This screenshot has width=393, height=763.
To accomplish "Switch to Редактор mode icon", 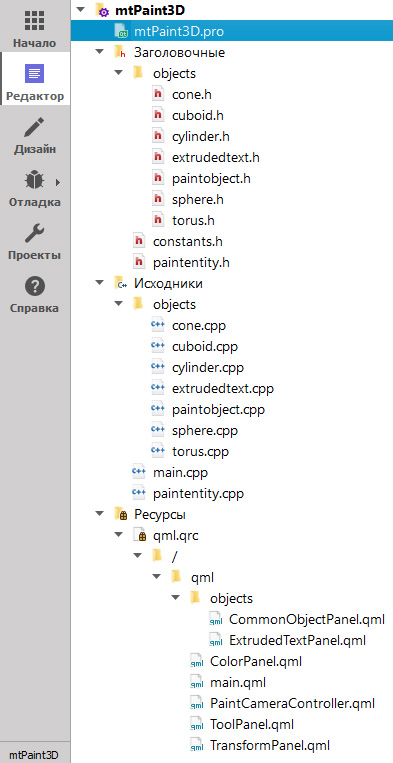I will [35, 74].
